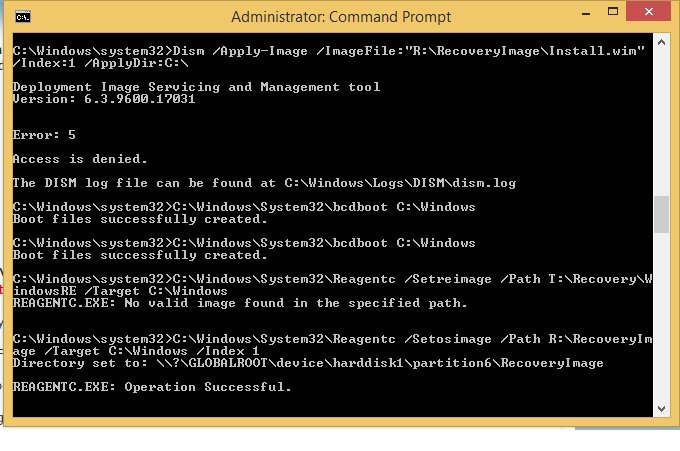Click the vertical scrollbar thumb

(660, 212)
